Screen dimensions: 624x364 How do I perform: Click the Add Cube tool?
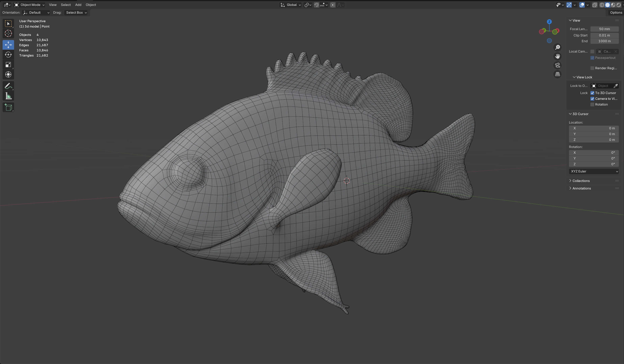tap(8, 107)
